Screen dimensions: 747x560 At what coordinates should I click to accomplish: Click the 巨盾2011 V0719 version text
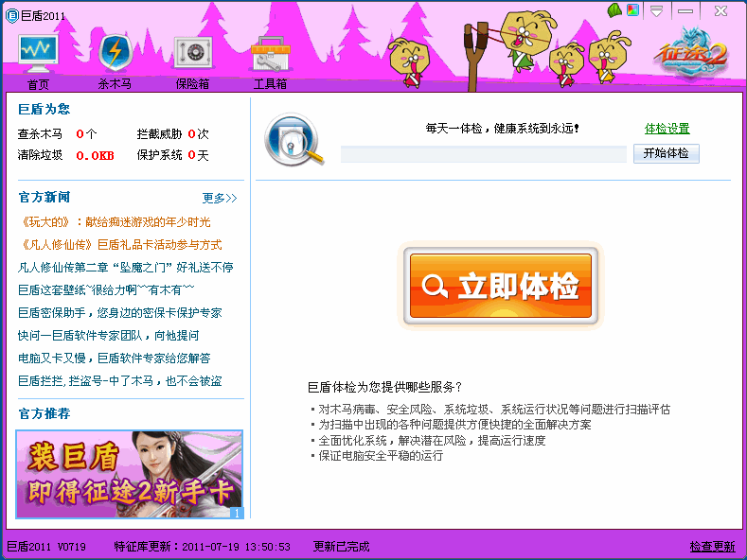tap(46, 546)
